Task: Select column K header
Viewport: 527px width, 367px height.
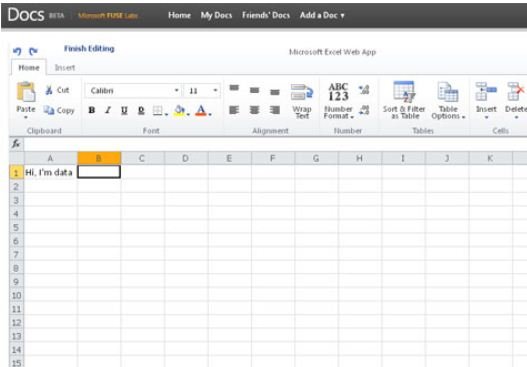Action: [490, 158]
